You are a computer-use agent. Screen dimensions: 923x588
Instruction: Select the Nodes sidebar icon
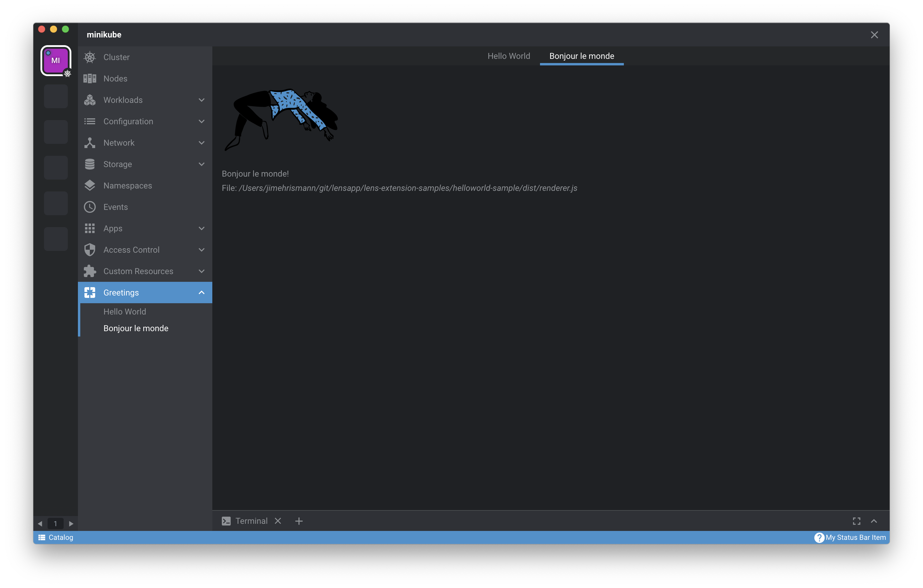[90, 78]
